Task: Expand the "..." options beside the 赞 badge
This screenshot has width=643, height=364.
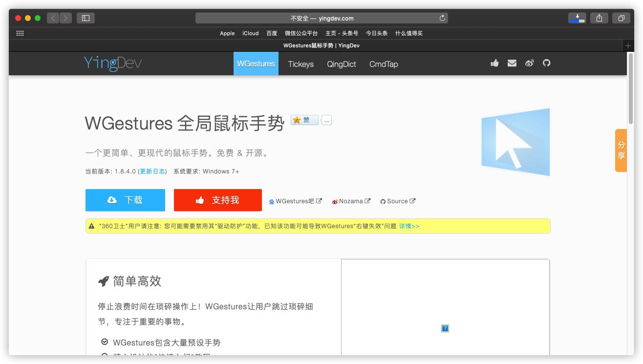Action: (326, 120)
